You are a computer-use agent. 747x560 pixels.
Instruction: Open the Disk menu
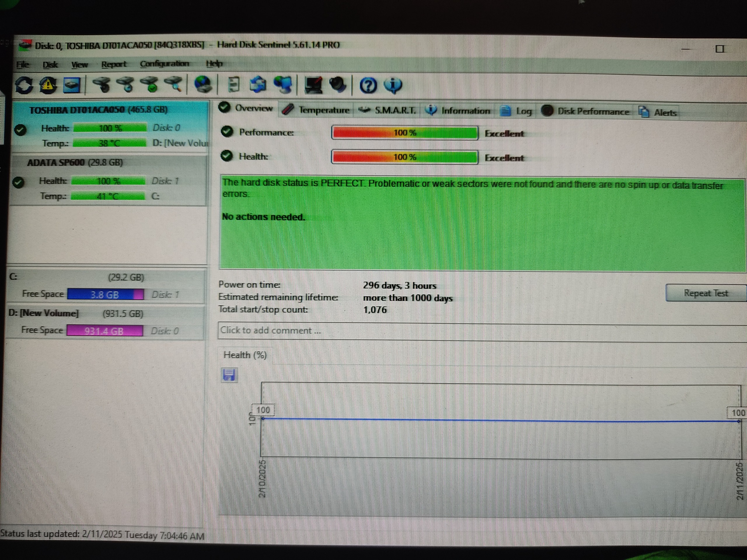[x=50, y=64]
